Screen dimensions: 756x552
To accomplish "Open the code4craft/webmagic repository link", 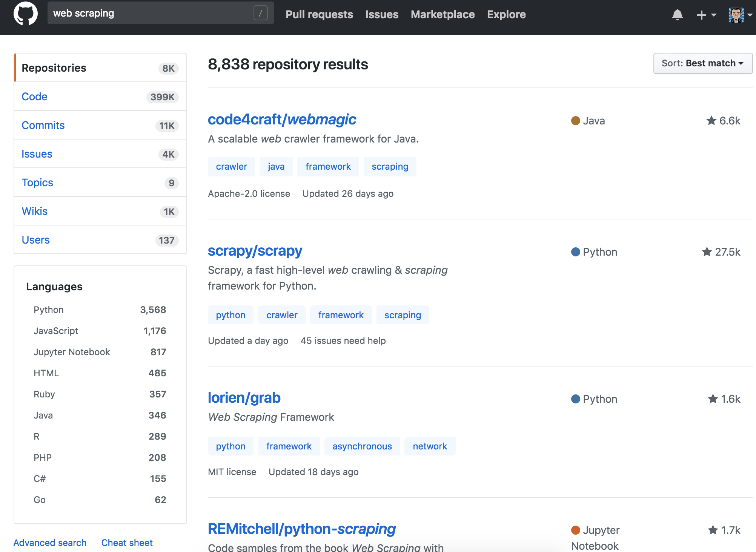I will point(281,120).
